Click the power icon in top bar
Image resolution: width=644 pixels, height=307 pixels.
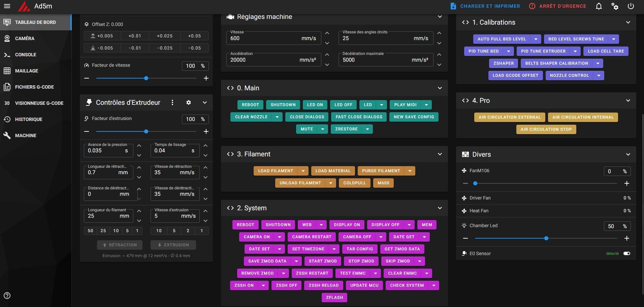tap(631, 6)
